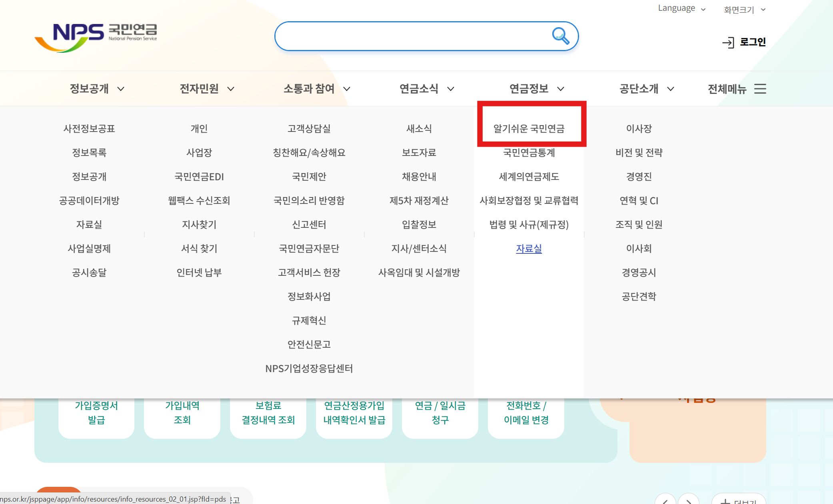The width and height of the screenshot is (833, 504).
Task: Click the previous arrow at bottom right
Action: click(665, 500)
